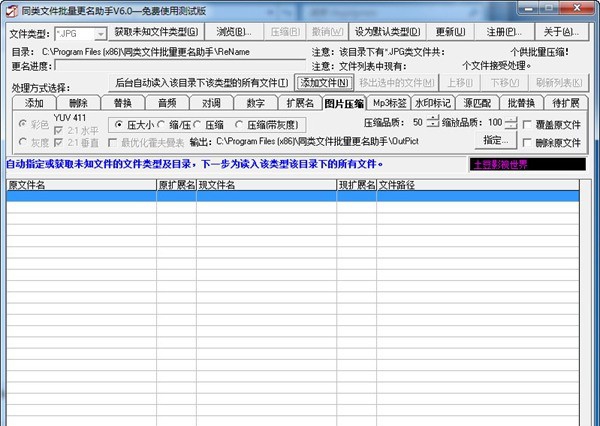Open the 文件类型 *.JPG dropdown
600x426 pixels.
click(100, 34)
